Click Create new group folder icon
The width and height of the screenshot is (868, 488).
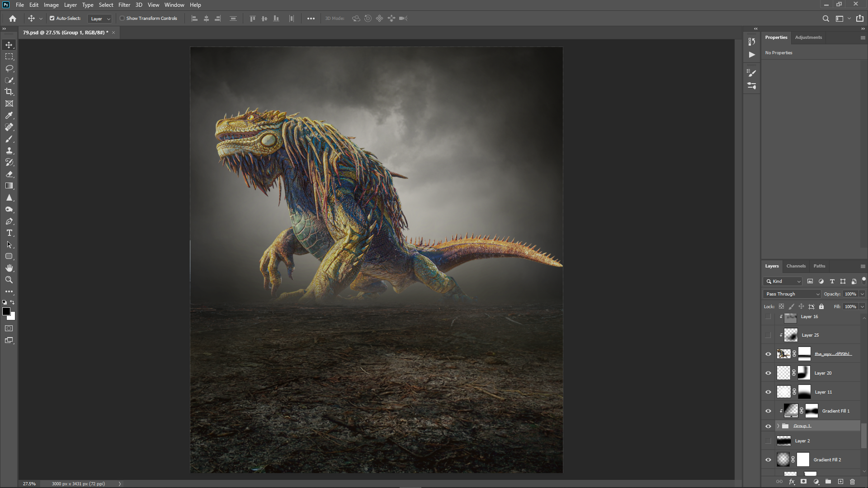pos(828,482)
